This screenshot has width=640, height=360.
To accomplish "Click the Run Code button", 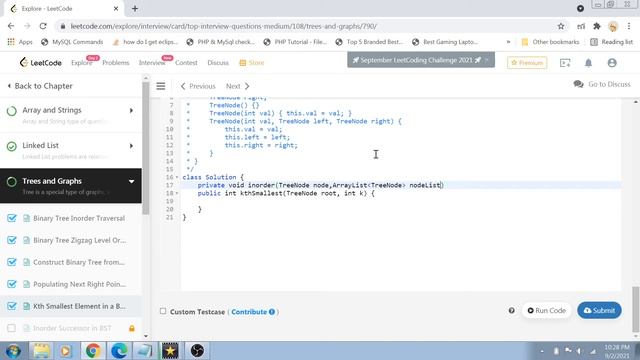I will (547, 310).
